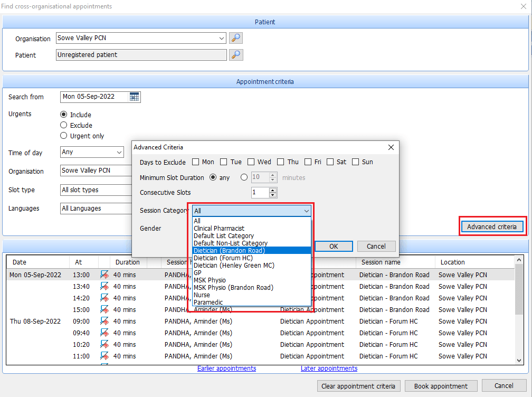Sort results by Location column header

[474, 262]
